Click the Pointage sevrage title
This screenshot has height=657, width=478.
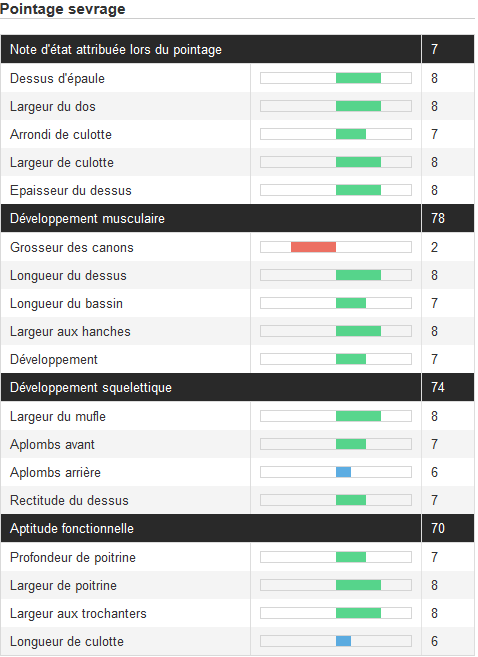tap(62, 9)
